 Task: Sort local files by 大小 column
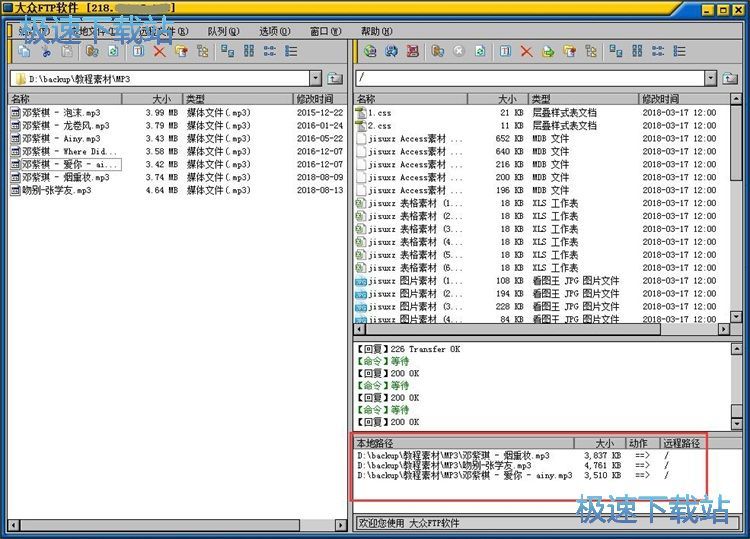(153, 99)
